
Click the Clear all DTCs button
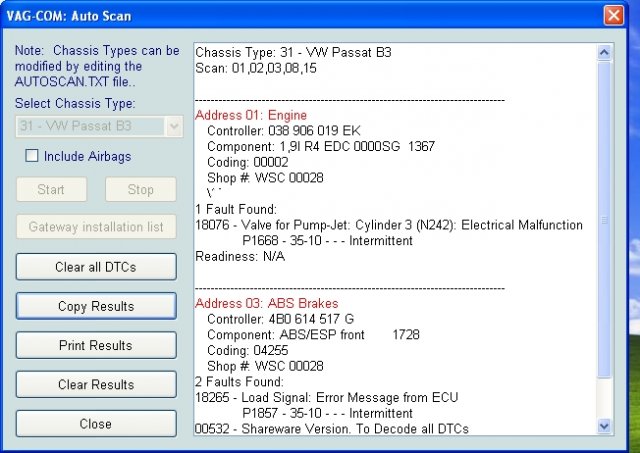pyautogui.click(x=96, y=266)
